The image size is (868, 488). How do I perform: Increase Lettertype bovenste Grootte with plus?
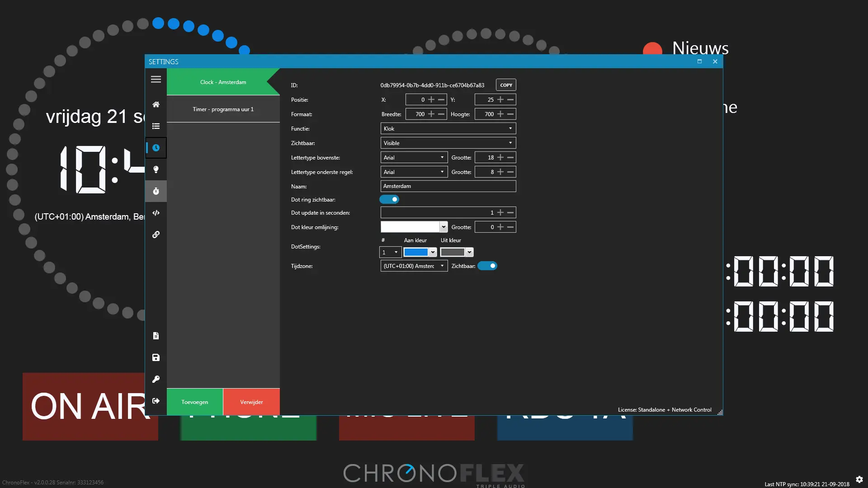point(500,157)
